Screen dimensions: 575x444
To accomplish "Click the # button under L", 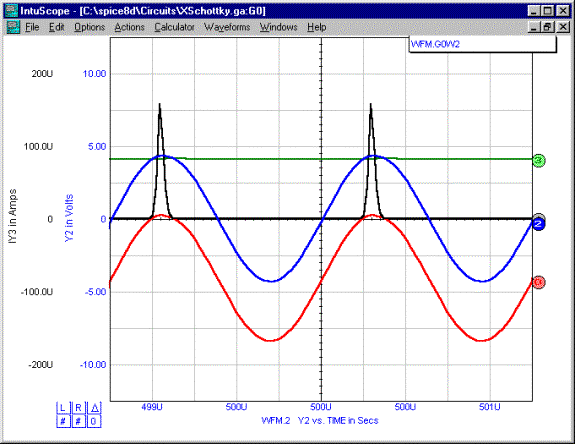I will [x=63, y=421].
